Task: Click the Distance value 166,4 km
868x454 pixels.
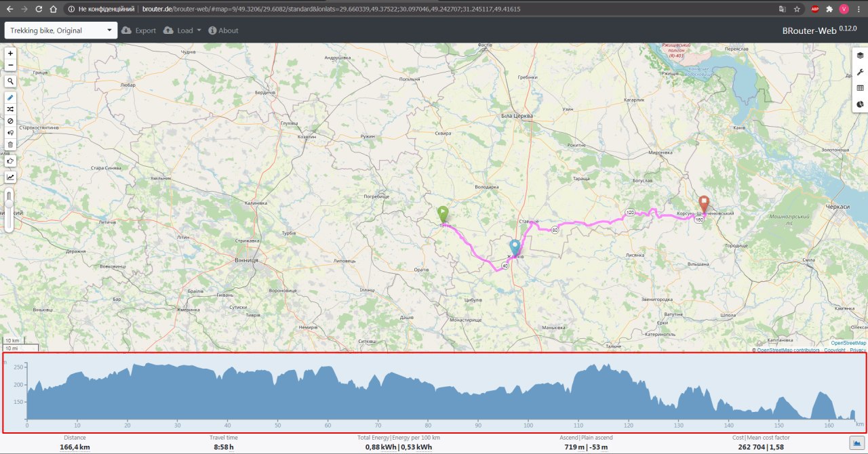Action: 75,447
